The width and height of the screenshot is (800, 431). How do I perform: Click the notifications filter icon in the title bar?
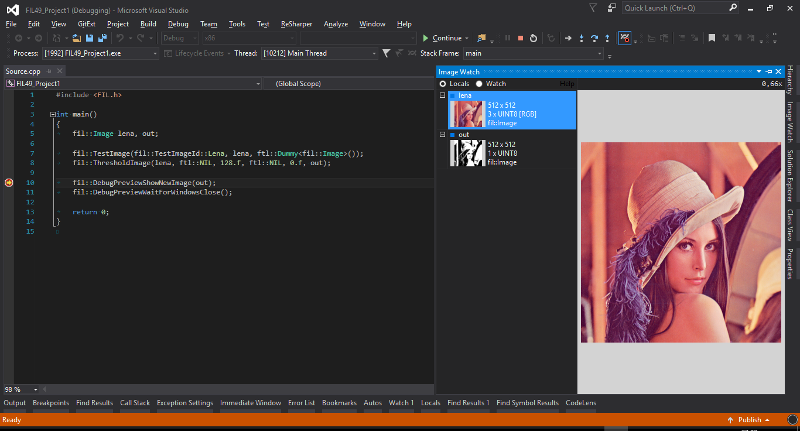point(593,8)
